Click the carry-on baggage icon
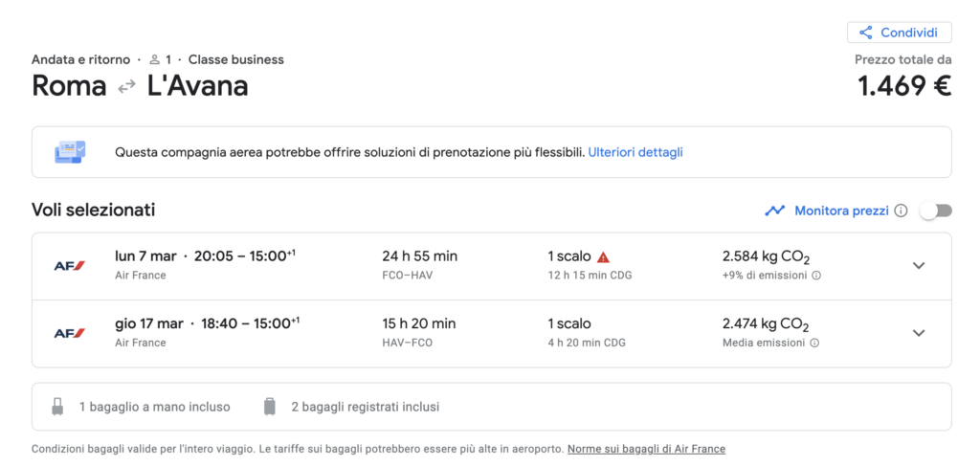The width and height of the screenshot is (980, 466). [57, 408]
